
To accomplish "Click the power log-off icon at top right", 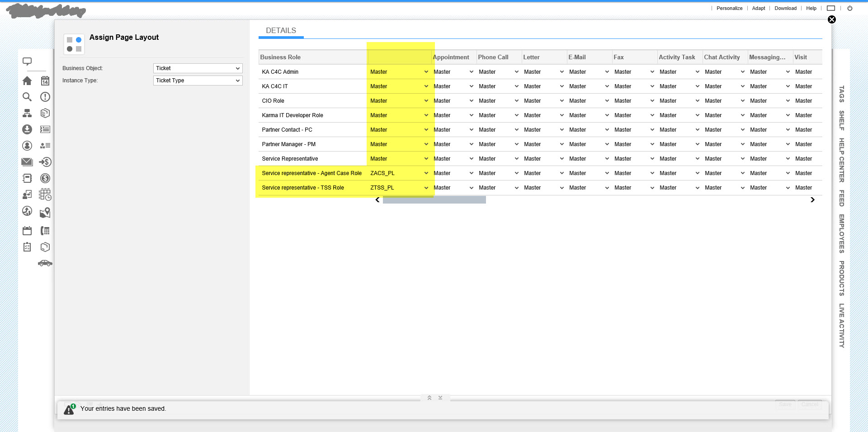I will (x=850, y=8).
